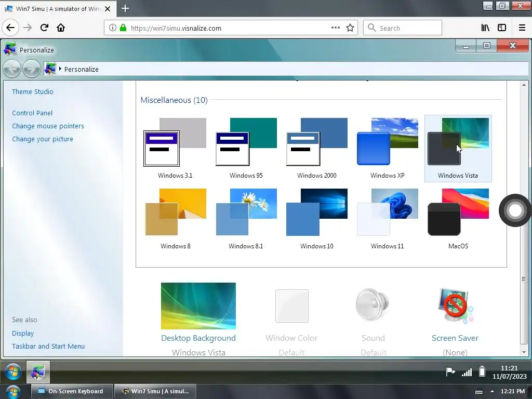Open the simulated clock 11:21
Image resolution: width=532 pixels, height=399 pixels.
coord(509,372)
